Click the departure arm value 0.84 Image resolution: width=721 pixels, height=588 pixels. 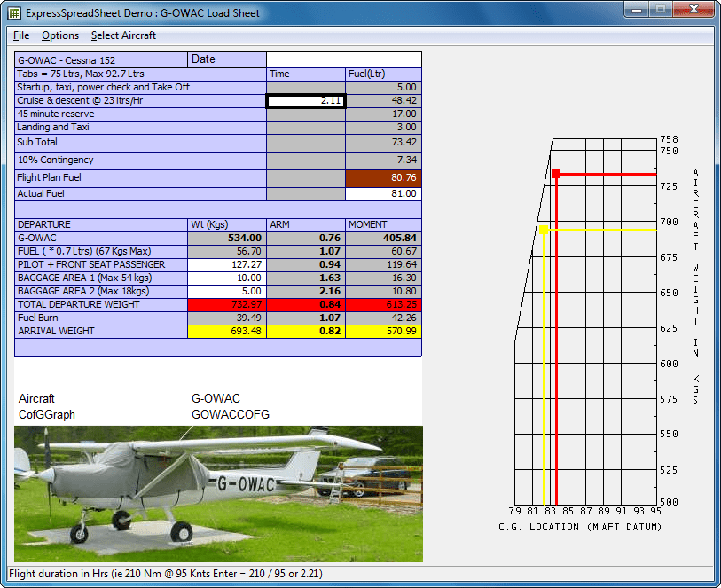pyautogui.click(x=306, y=305)
